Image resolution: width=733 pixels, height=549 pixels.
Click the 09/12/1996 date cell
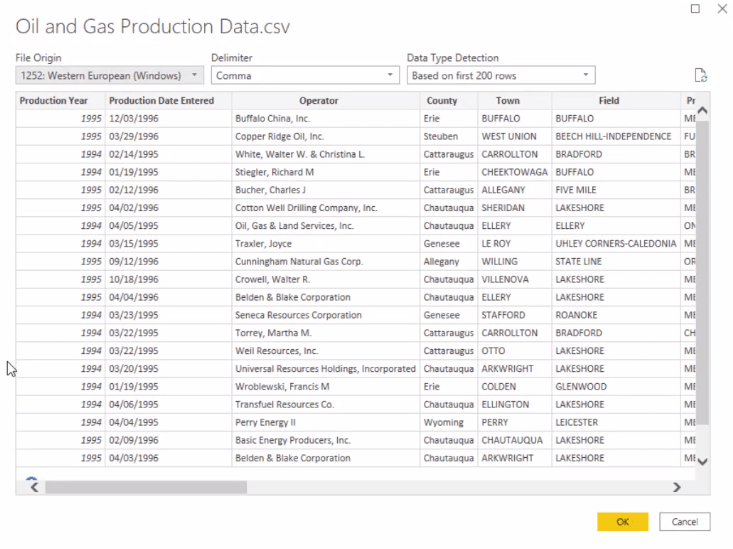click(168, 261)
